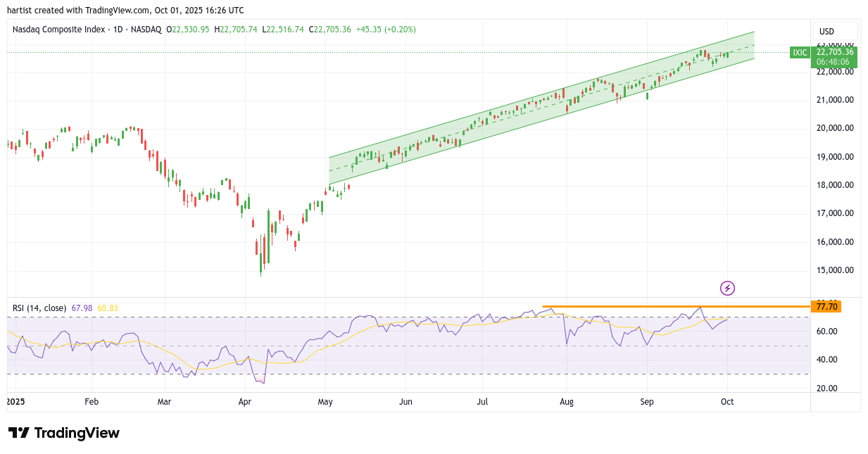This screenshot has height=454, width=868.
Task: Click the 2025 year label on time axis
Action: [15, 402]
